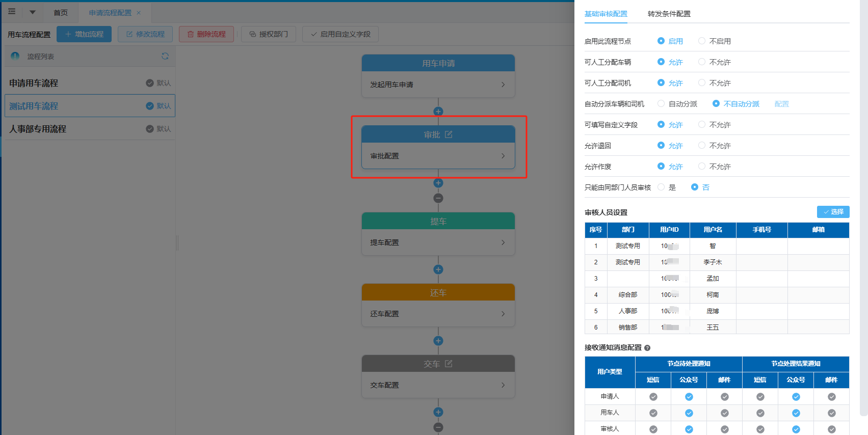Open the dropdown arrow next to 首页 tab
The height and width of the screenshot is (435, 868).
coord(33,12)
